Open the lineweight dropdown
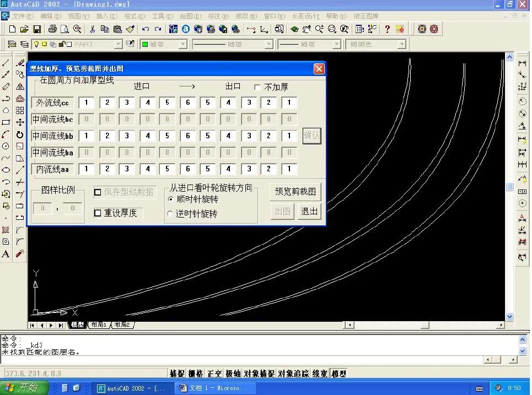Viewport: 532px width, 395px height. coord(337,44)
